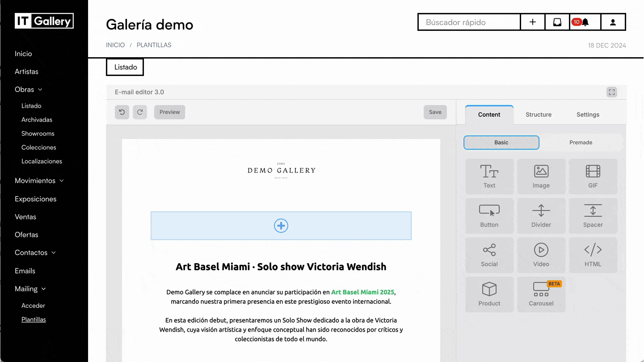Open notifications bell with 10 badge

pos(585,22)
